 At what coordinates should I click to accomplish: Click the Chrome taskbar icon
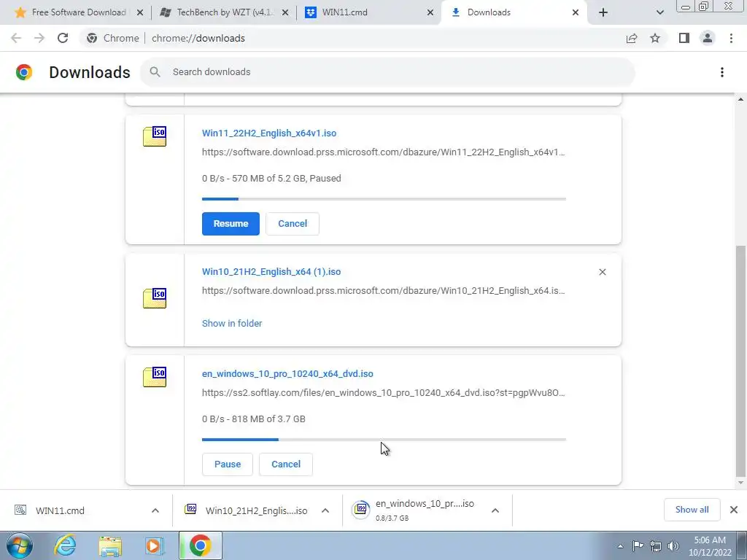200,545
